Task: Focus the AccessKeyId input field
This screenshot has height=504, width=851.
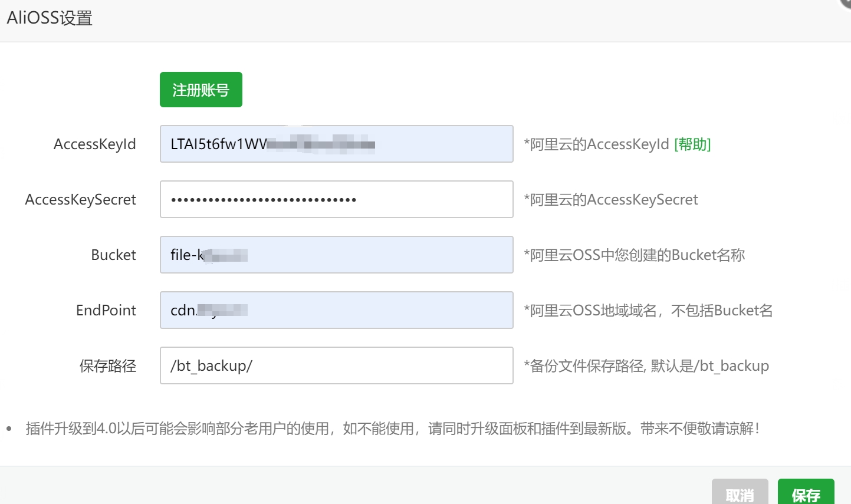Action: 336,144
